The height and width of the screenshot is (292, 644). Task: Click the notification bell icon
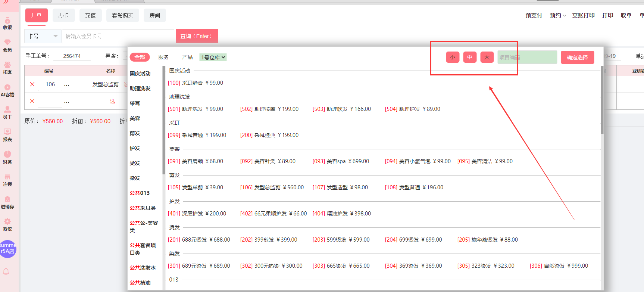click(6, 271)
